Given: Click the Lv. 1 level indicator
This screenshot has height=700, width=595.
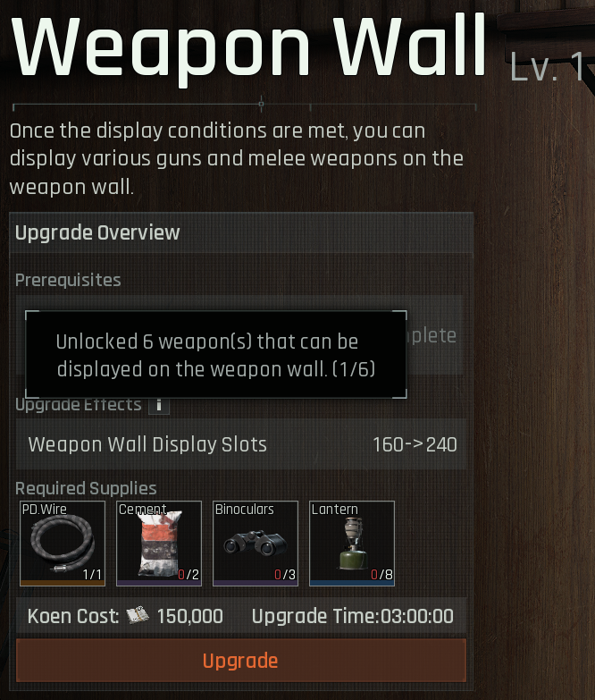Looking at the screenshot, I should click(547, 67).
